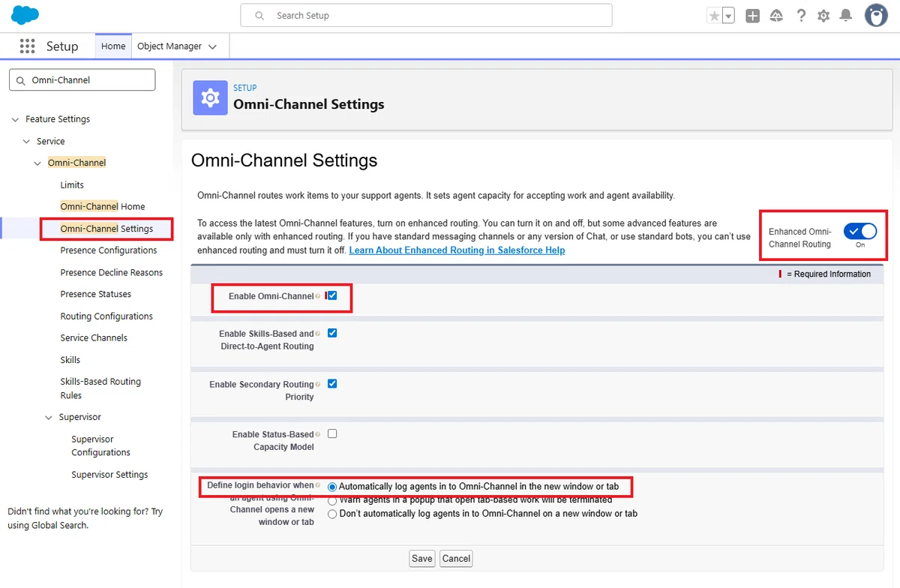The image size is (900, 588).
Task: Click the Enable Omni-Channel label text
Action: [x=271, y=296]
